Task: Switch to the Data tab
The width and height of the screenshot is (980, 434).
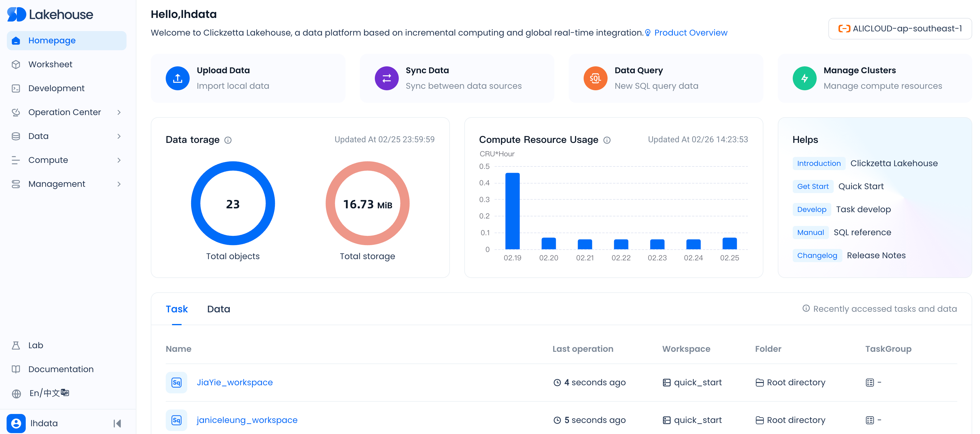Action: tap(218, 309)
